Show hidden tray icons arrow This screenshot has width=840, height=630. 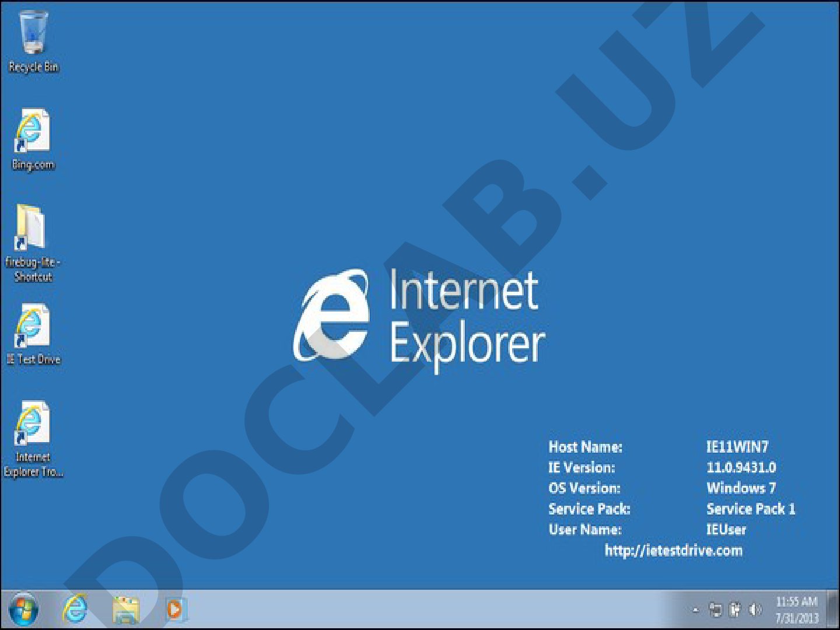point(695,610)
